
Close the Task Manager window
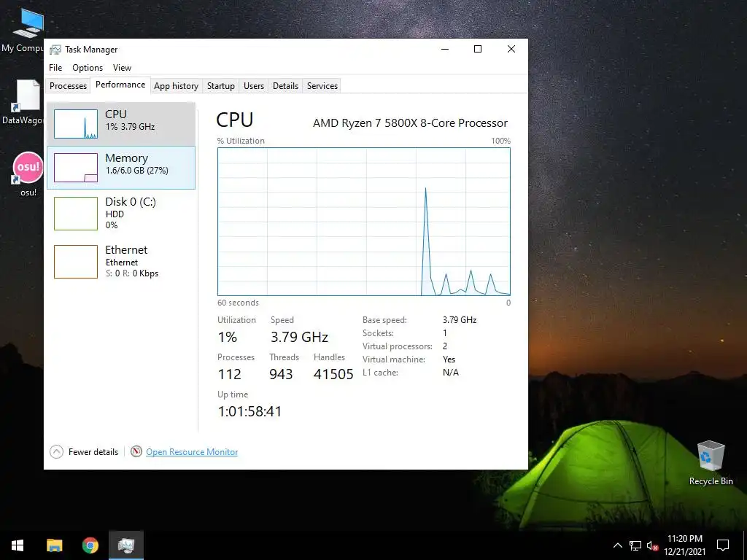[x=511, y=49]
